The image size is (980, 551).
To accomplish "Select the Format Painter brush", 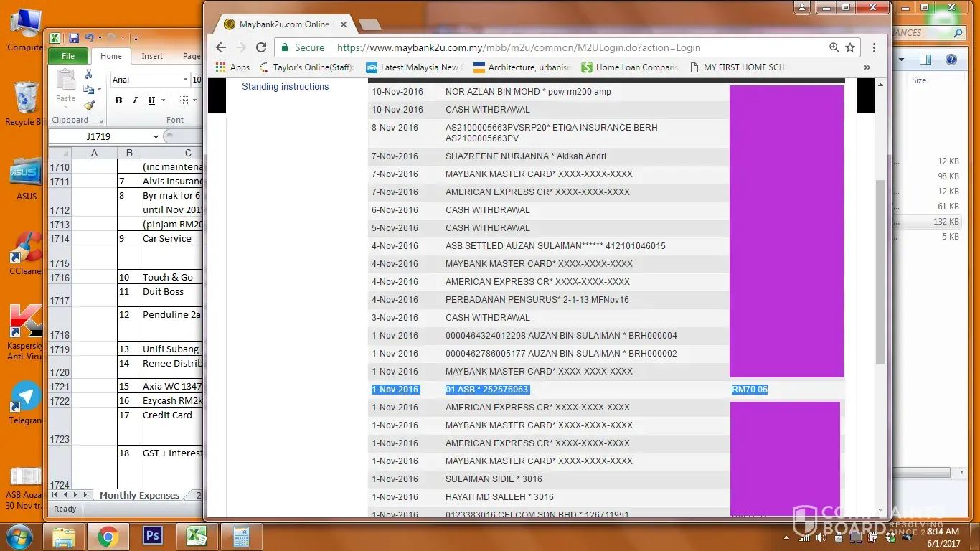I will pos(89,105).
